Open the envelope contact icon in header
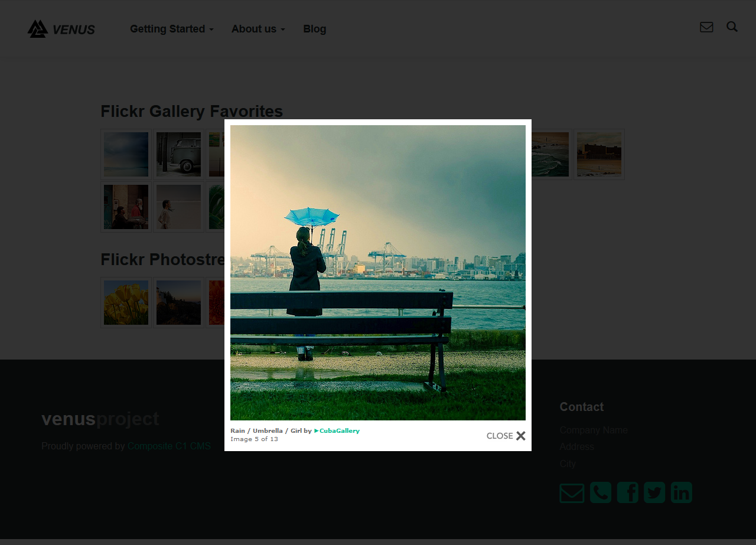The width and height of the screenshot is (756, 545). click(706, 27)
